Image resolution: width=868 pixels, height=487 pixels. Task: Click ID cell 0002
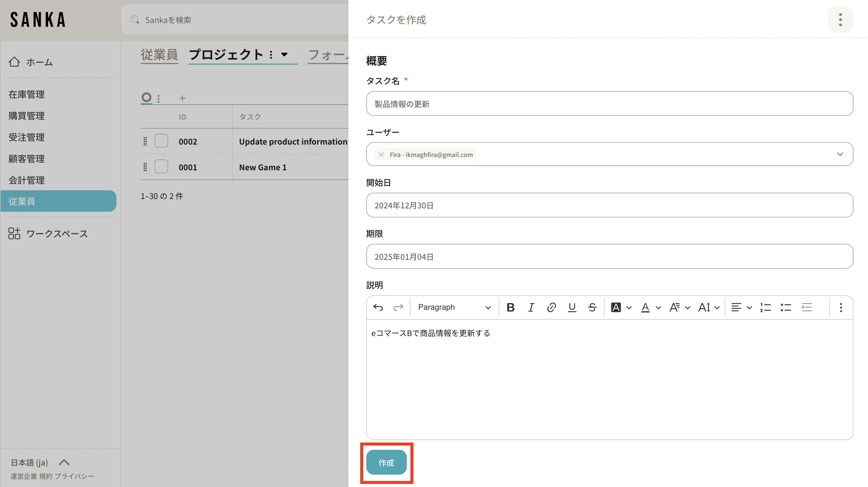tap(188, 142)
